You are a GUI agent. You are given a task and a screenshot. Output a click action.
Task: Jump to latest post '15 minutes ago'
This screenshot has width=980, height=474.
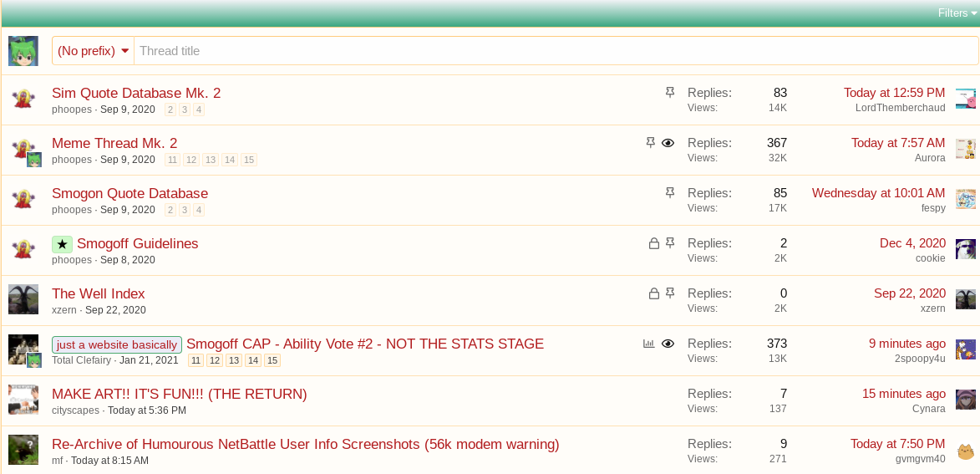click(x=904, y=394)
